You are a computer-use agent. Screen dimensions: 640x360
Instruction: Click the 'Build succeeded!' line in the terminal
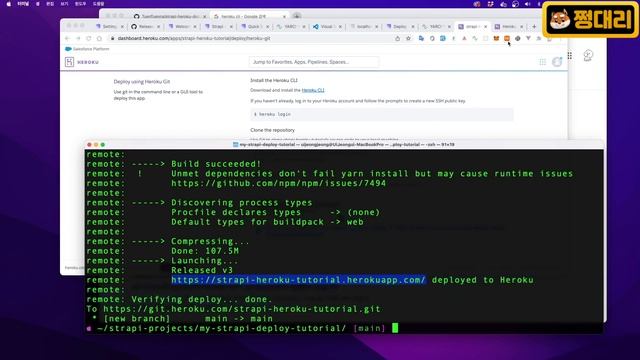[216, 164]
